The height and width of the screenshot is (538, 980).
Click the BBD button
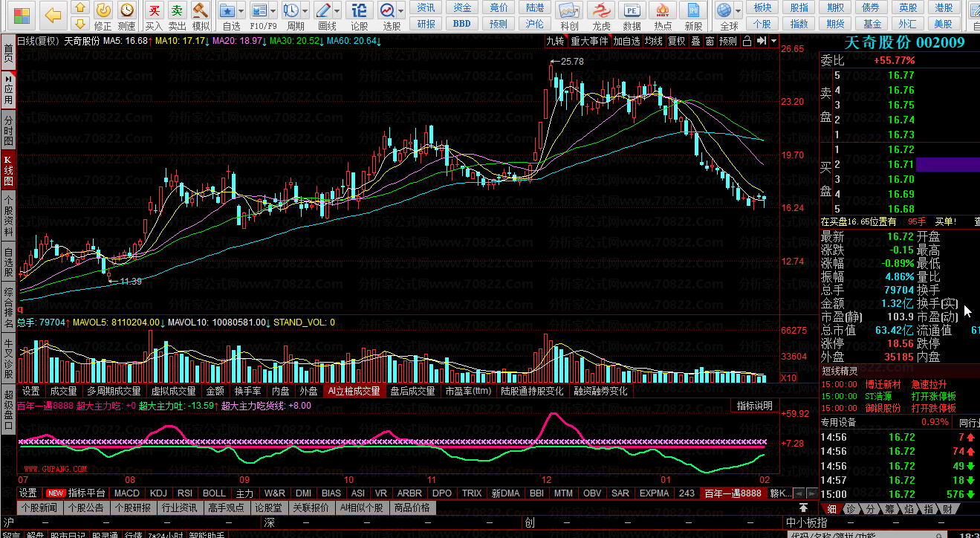(x=462, y=24)
